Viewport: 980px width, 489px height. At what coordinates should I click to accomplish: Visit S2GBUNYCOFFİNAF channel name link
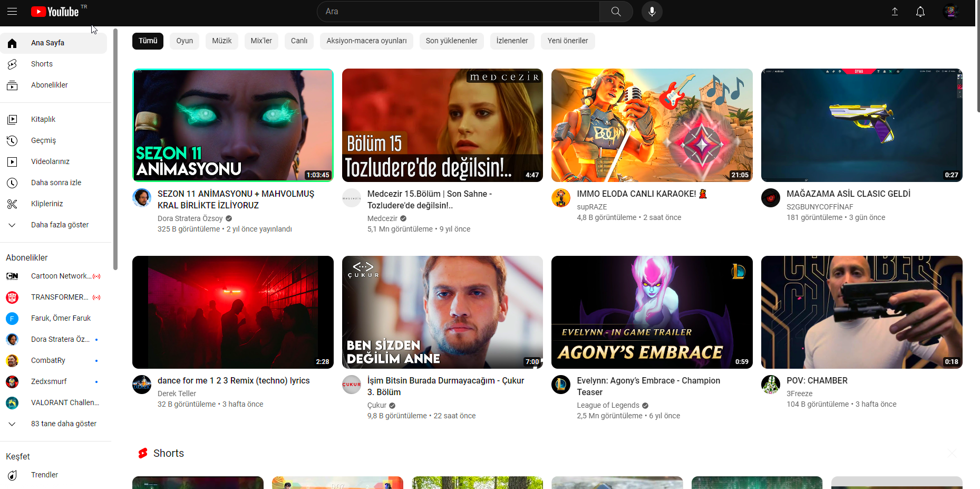pos(820,207)
